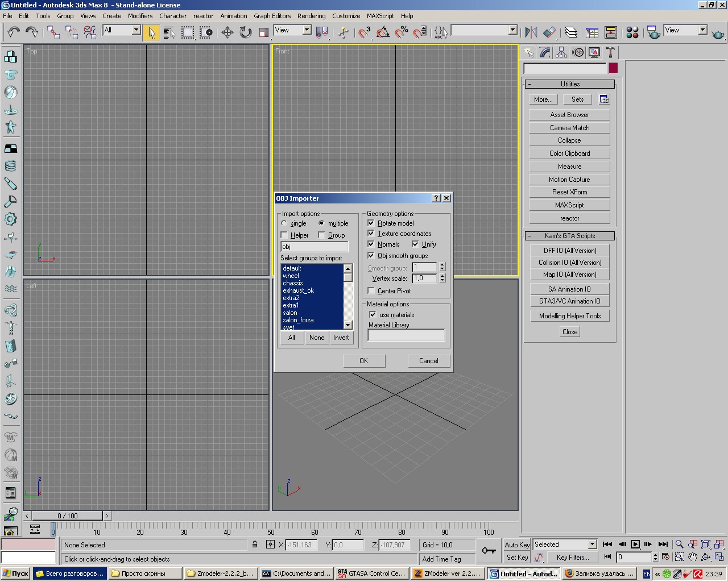
Task: Toggle the use materials checkbox
Action: (x=373, y=314)
